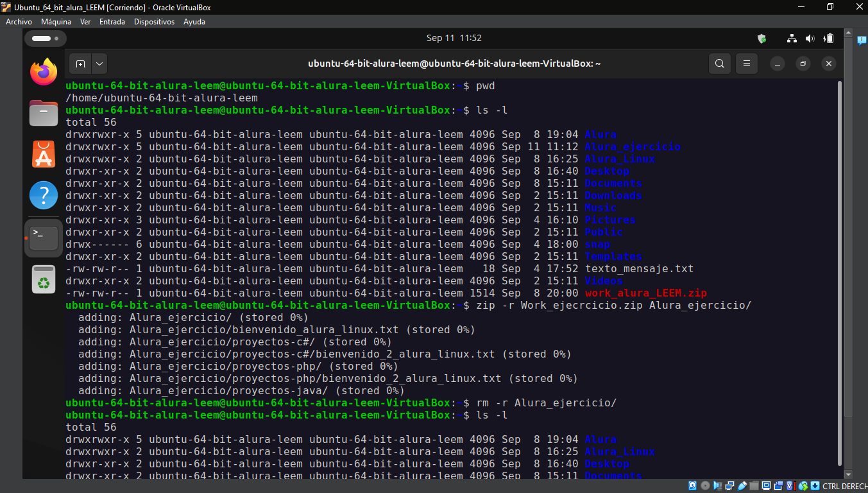Screen dimensions: 868x493
Task: Click the snap directory name
Action: coord(597,245)
